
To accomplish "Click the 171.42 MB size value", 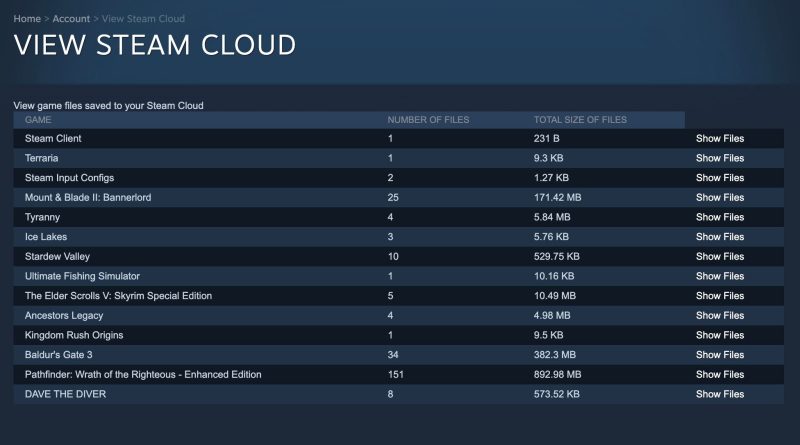I will [558, 197].
